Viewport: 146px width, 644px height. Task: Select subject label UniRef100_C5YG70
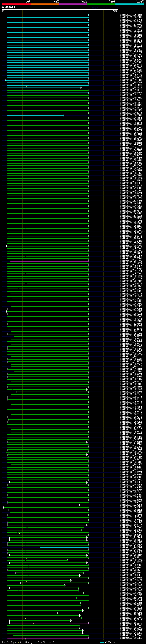pyautogui.click(x=131, y=75)
